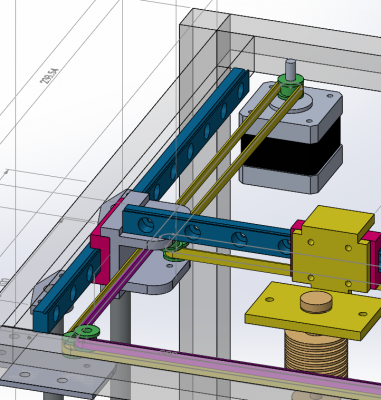
Task: Click the green pulley on motor shaft
Action: point(290,86)
